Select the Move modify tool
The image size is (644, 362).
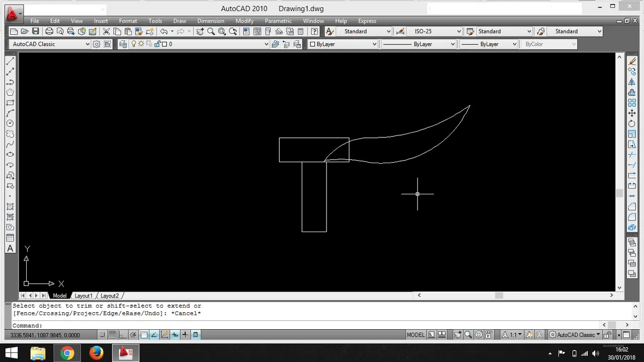(x=632, y=113)
